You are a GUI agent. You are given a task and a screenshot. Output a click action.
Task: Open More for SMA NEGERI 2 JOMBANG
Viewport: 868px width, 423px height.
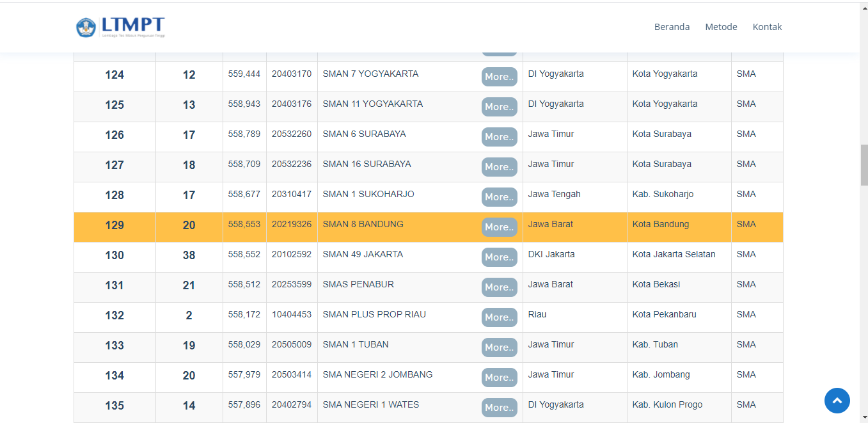click(x=500, y=378)
